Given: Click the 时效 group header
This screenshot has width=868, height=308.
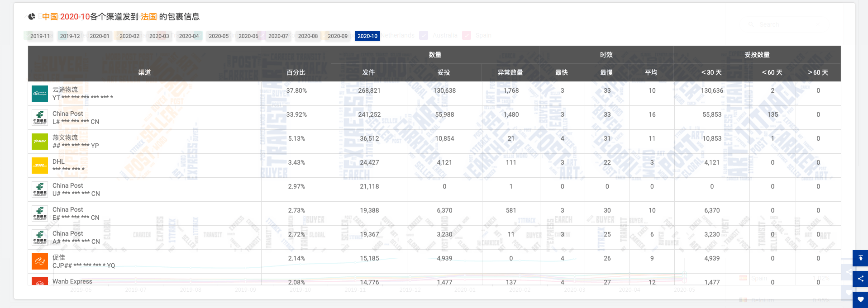Looking at the screenshot, I should tap(606, 55).
